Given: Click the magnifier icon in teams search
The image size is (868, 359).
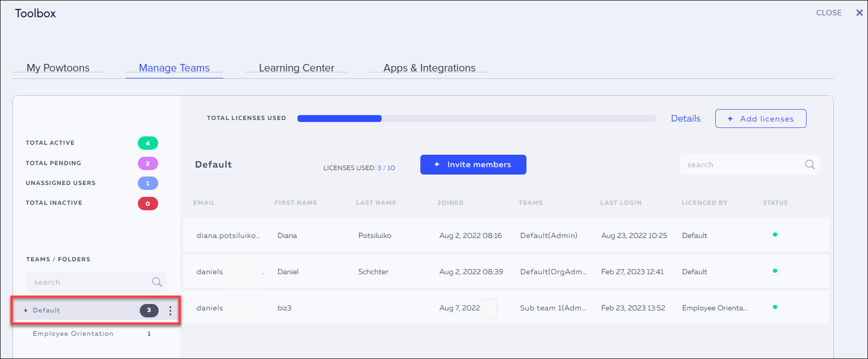Looking at the screenshot, I should click(157, 282).
